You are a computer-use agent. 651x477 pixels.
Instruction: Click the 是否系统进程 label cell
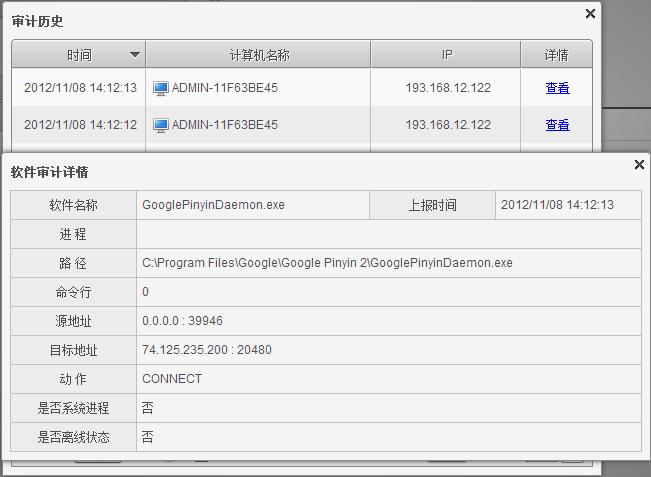coord(73,408)
